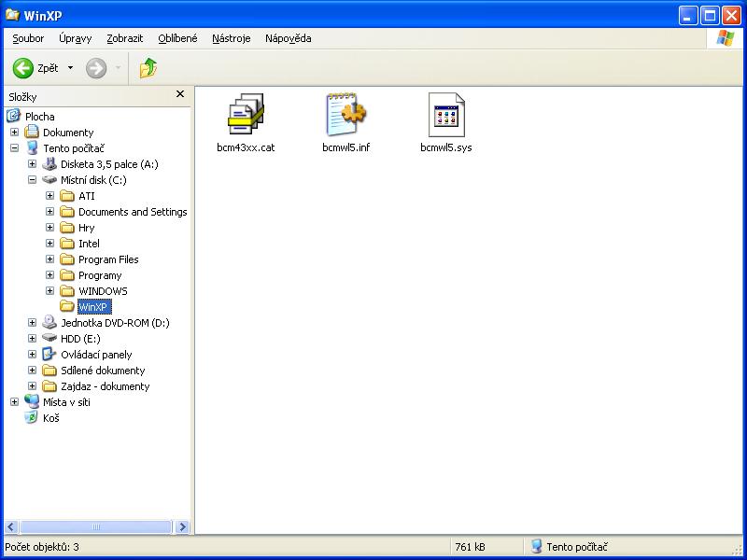Click the folder pane horizontal scrollbar thumb
This screenshot has height=560, width=747.
click(96, 526)
